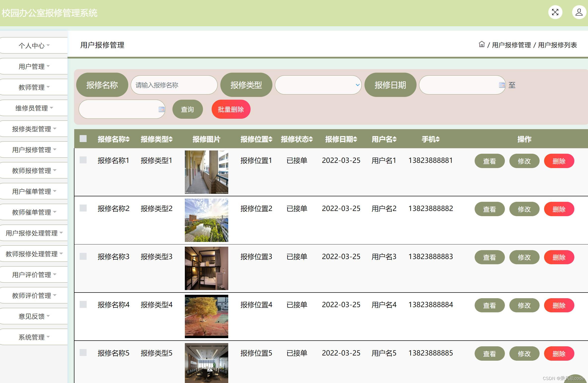588x383 pixels.
Task: Click the fullscreen toggle icon in header
Action: click(555, 12)
